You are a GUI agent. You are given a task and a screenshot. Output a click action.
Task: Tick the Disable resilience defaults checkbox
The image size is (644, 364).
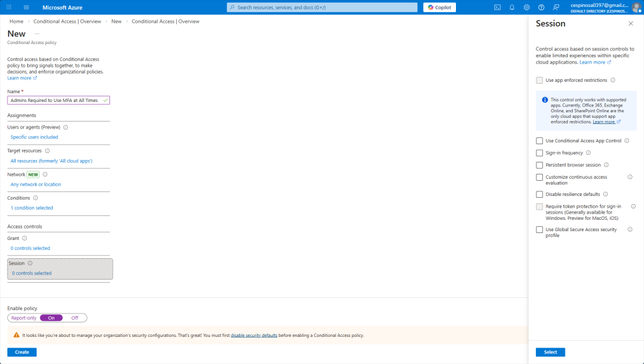click(x=540, y=195)
